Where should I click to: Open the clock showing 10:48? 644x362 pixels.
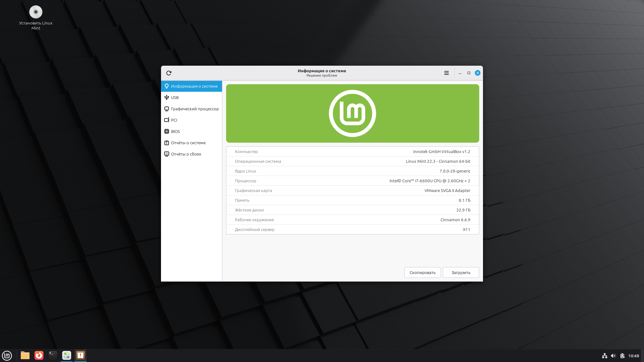tap(634, 356)
